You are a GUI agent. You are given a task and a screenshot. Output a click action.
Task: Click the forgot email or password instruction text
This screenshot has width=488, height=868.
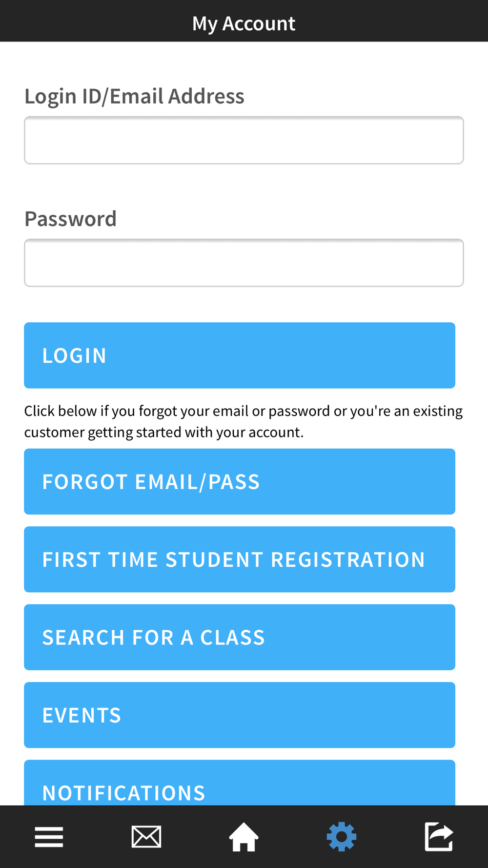(244, 421)
